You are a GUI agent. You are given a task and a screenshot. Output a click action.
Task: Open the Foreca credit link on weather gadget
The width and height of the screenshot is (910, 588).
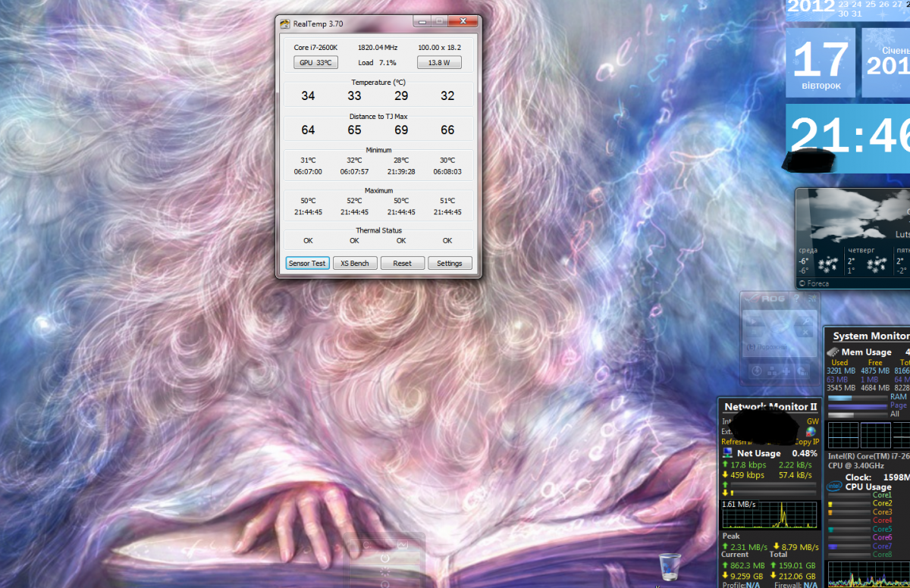(x=814, y=283)
